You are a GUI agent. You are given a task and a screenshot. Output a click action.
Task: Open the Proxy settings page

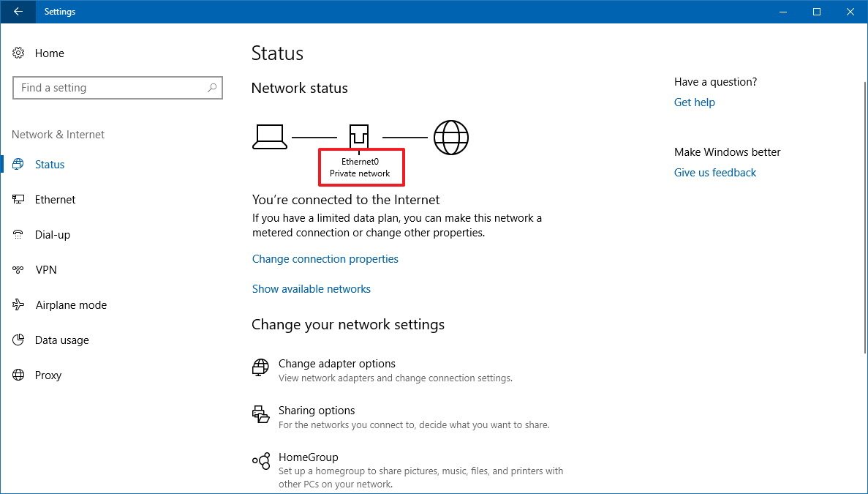click(48, 375)
